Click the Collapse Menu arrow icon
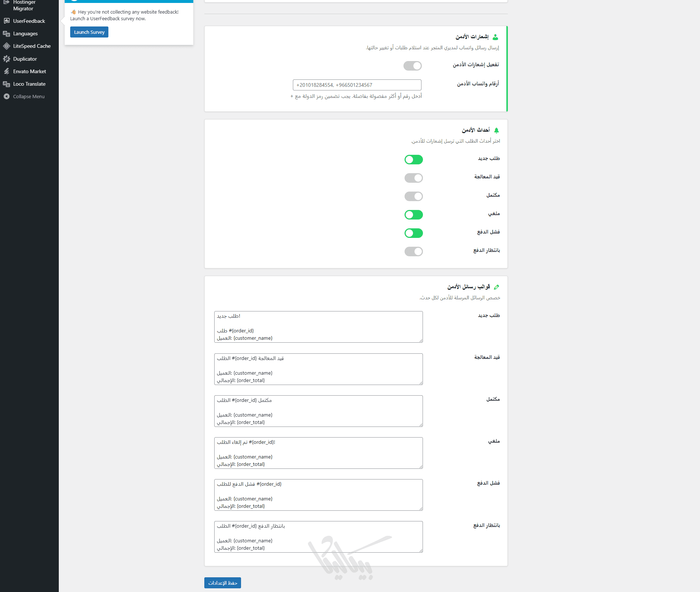700x592 pixels. coord(7,96)
